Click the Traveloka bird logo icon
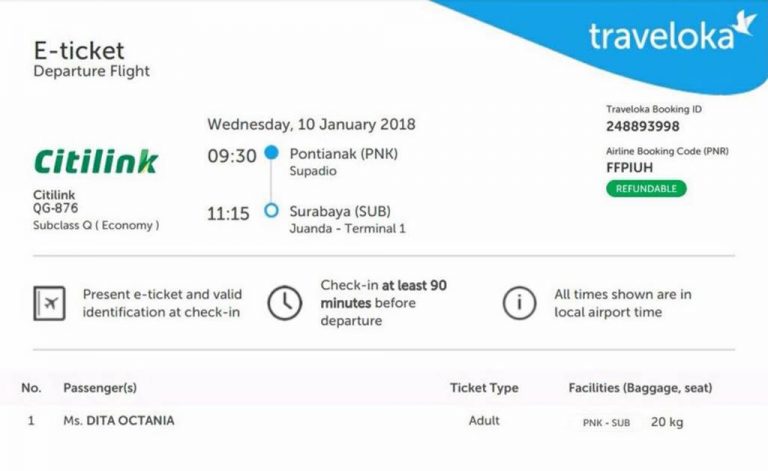Screen dimensions: 768x471 pos(743,25)
